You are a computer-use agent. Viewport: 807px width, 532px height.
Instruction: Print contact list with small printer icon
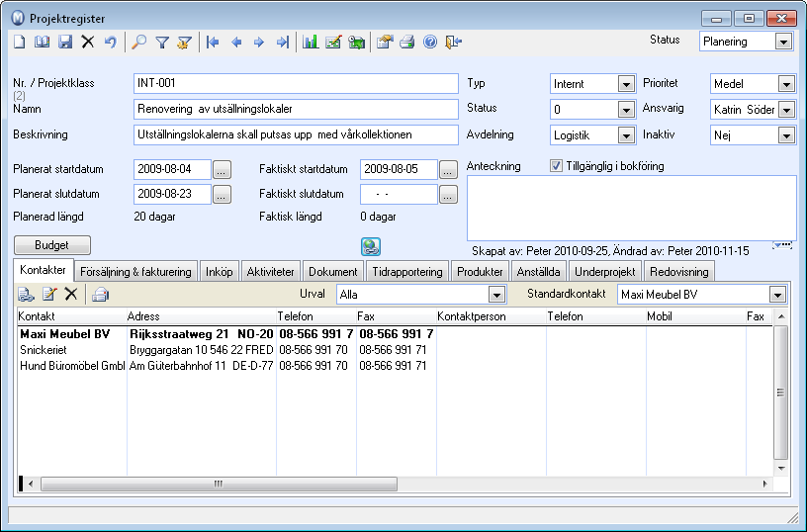pyautogui.click(x=100, y=295)
